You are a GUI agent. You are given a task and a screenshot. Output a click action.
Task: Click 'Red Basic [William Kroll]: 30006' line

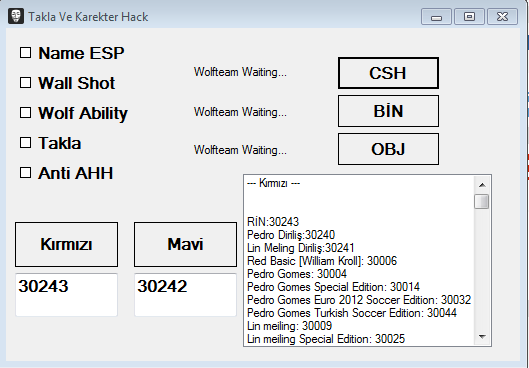pos(322,261)
